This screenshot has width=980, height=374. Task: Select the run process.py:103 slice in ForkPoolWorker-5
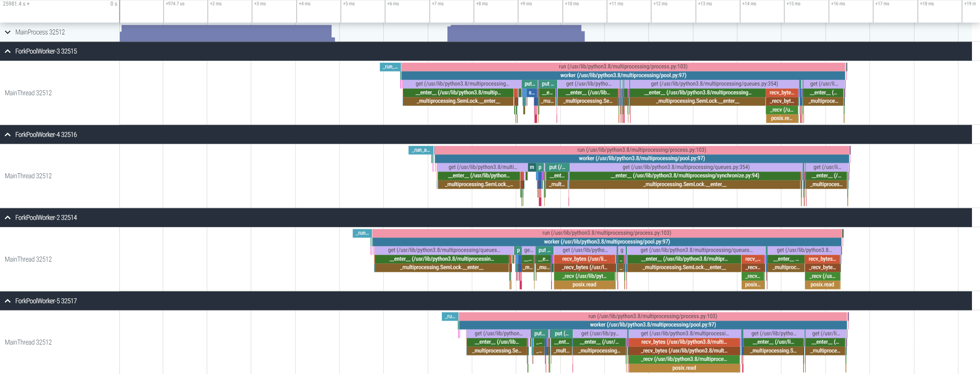653,316
